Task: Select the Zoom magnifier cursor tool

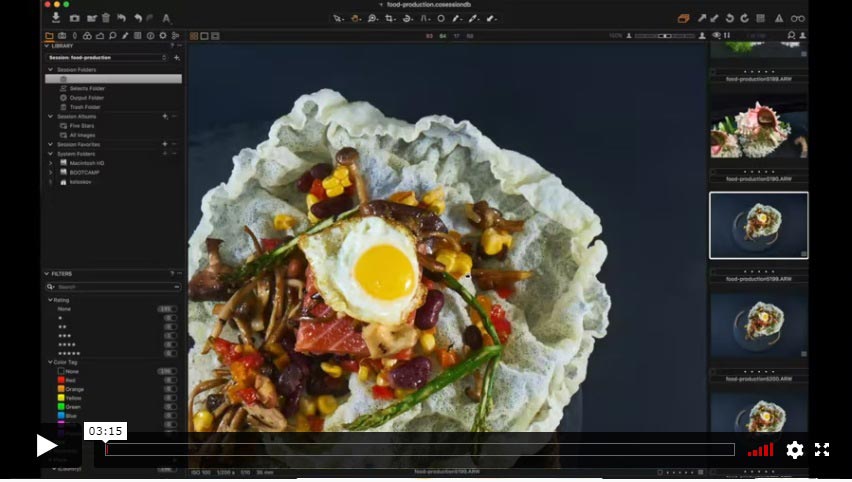Action: point(373,18)
